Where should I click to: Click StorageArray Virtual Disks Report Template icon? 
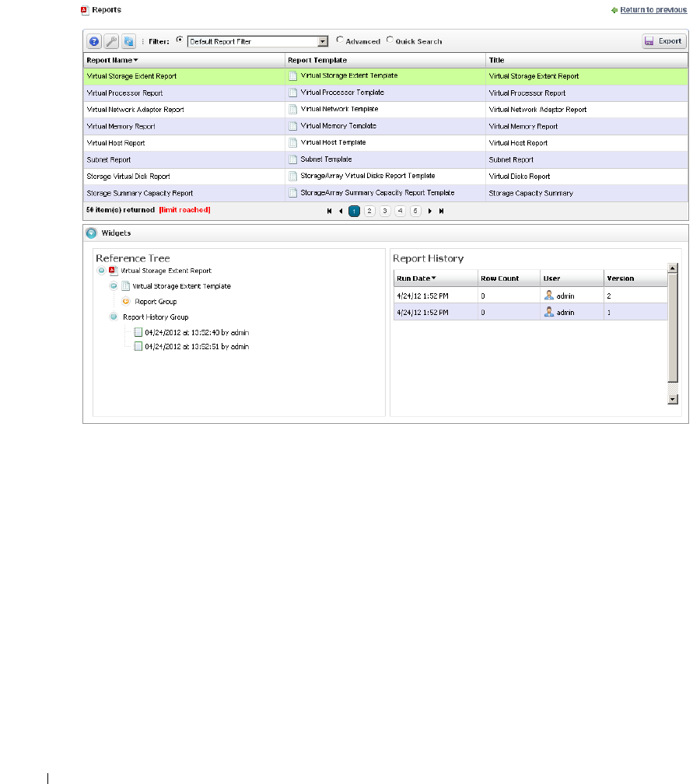[293, 176]
